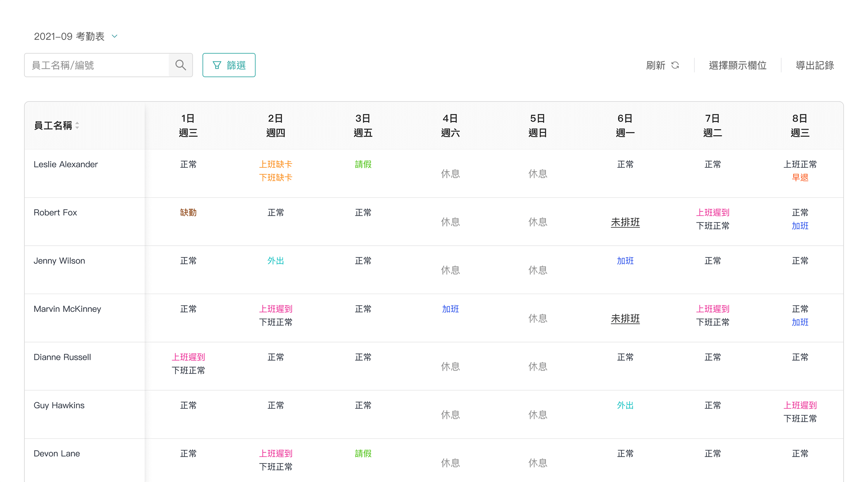The height and width of the screenshot is (482, 868).
Task: Click the 刷新 refresh text button
Action: pos(656,65)
